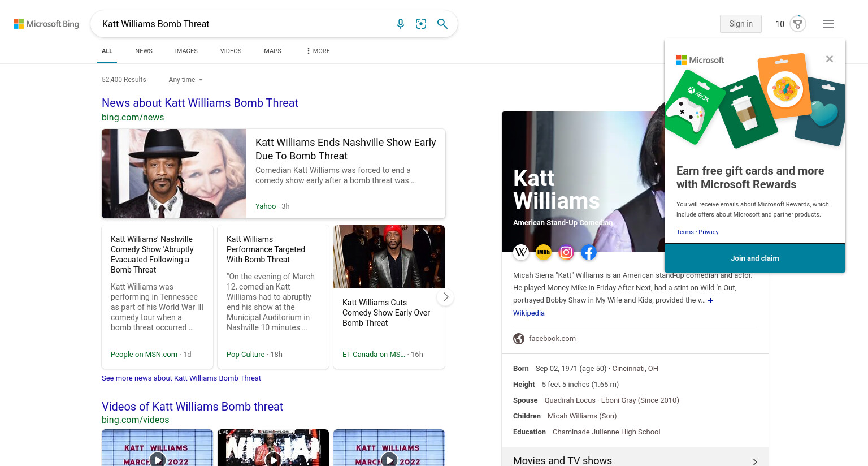Image resolution: width=868 pixels, height=466 pixels.
Task: Open visual search camera icon
Action: point(421,24)
